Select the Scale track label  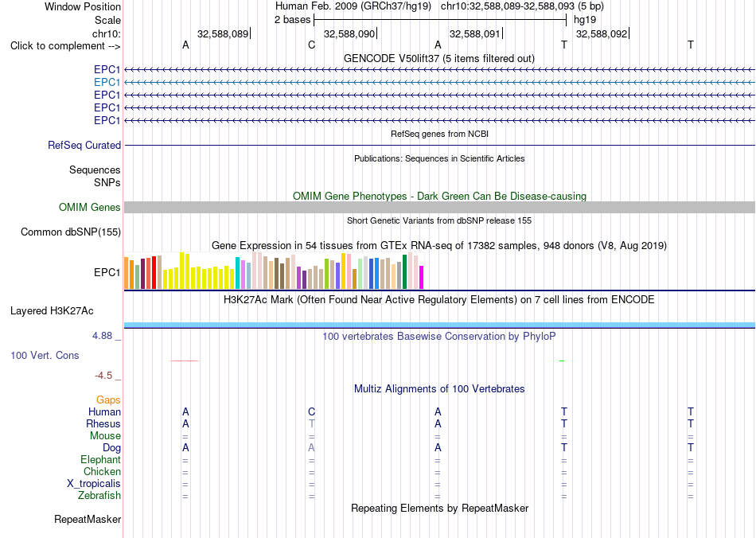pos(107,20)
